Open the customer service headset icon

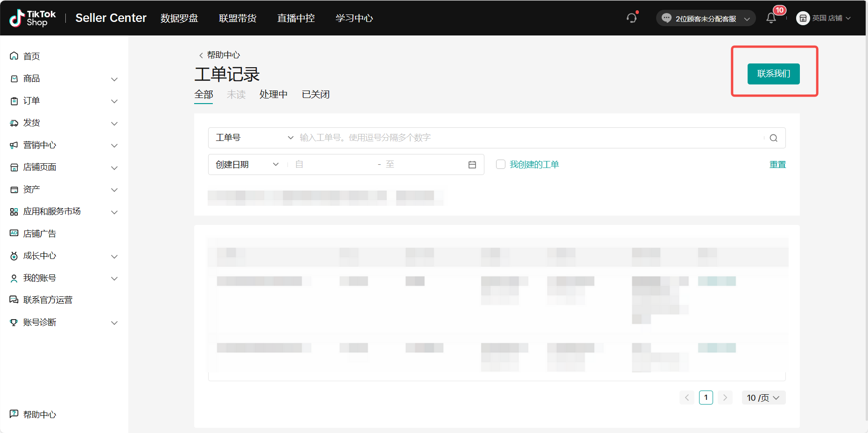pyautogui.click(x=631, y=18)
